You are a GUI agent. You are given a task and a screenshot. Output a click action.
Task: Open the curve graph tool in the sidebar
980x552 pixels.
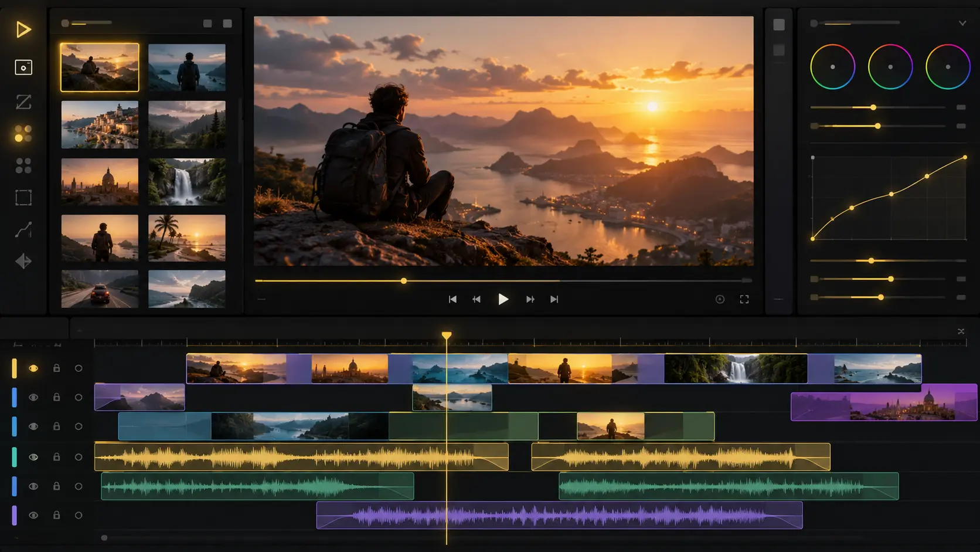[23, 230]
